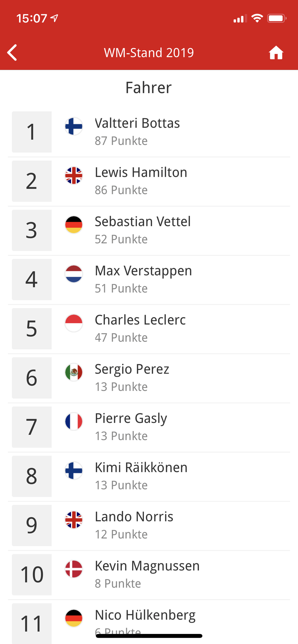The image size is (298, 644).
Task: Tap Lewis Hamilton's 86 Punkte text
Action: (x=121, y=190)
